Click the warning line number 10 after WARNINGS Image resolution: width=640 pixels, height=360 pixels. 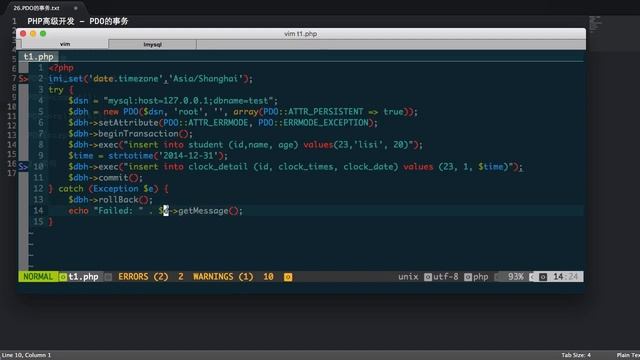click(x=268, y=277)
